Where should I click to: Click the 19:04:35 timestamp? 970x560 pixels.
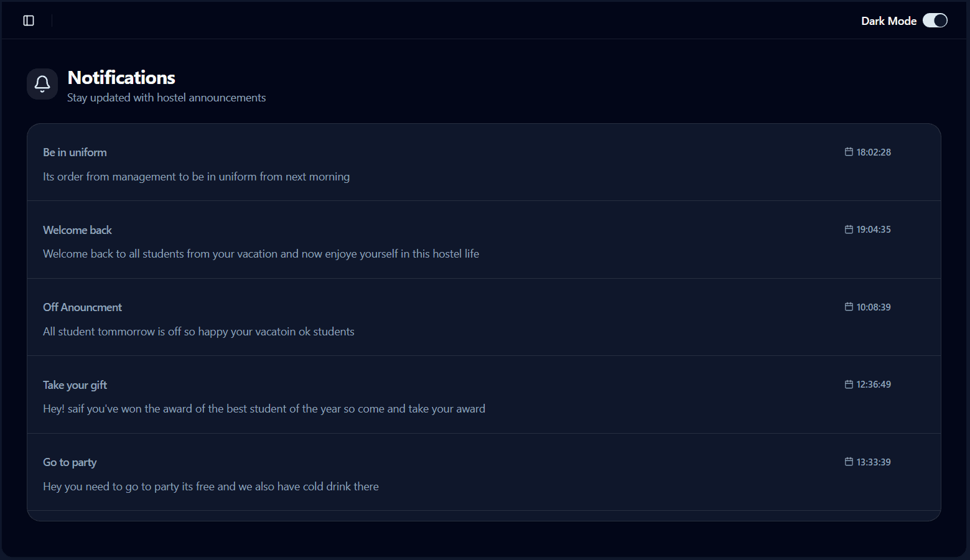[874, 230]
